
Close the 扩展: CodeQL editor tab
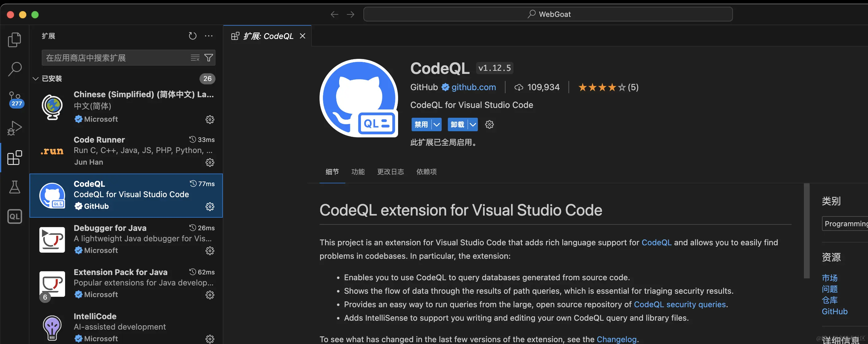pos(303,36)
